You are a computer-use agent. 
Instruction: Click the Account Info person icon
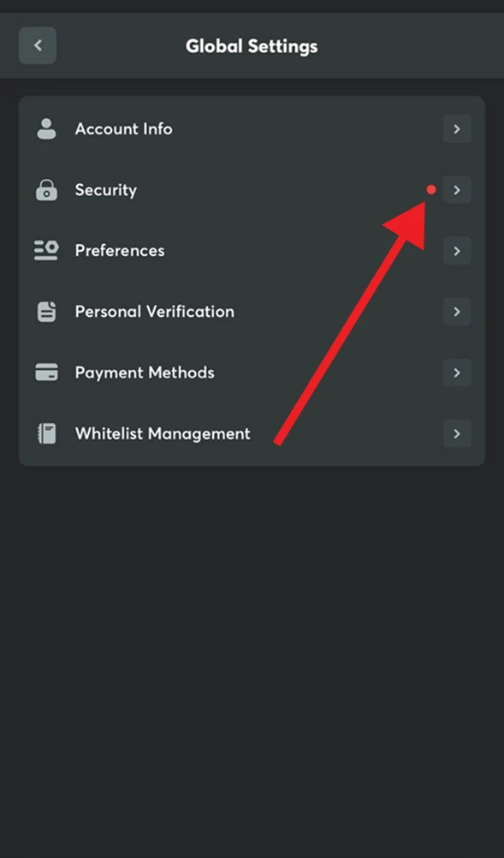click(x=46, y=128)
